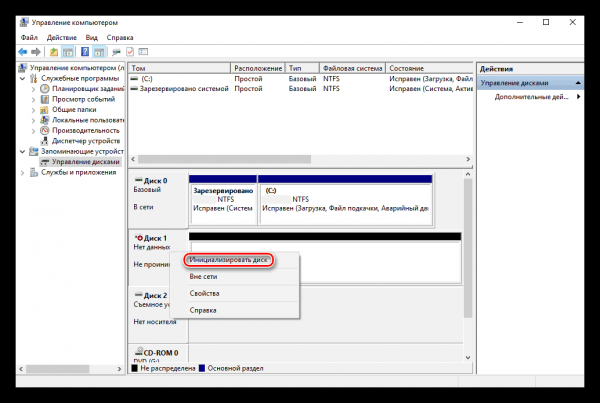Click the blue Основной раздел legend swatch
Screen dimensions: 600x403
click(202, 369)
